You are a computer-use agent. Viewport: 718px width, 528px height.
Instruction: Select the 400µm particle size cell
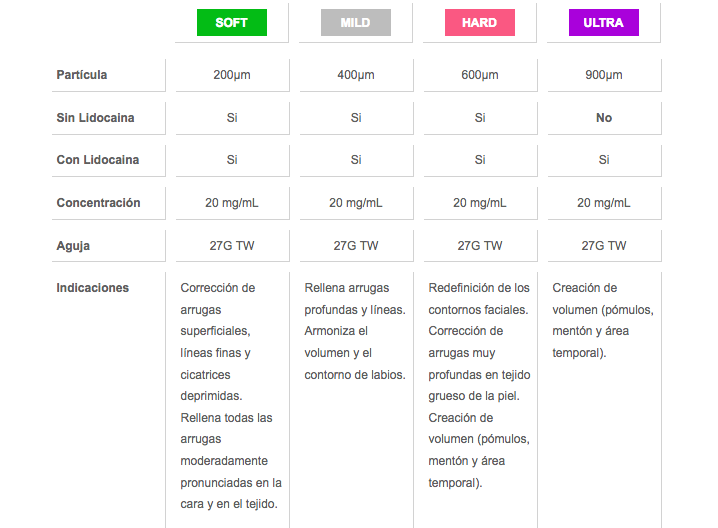pyautogui.click(x=356, y=75)
